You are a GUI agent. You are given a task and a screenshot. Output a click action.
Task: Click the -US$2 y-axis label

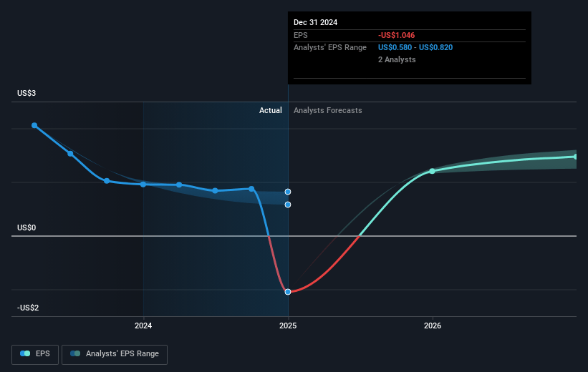pyautogui.click(x=28, y=308)
